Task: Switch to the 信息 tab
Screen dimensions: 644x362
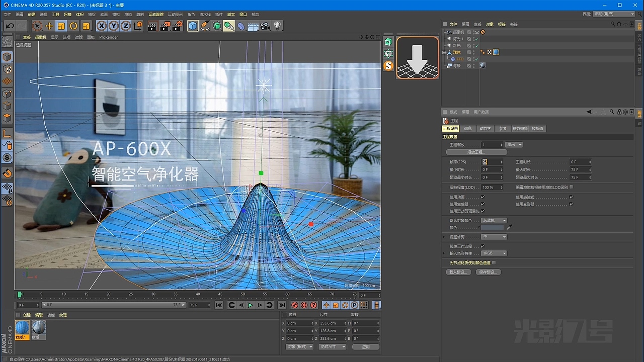Action: (x=468, y=129)
